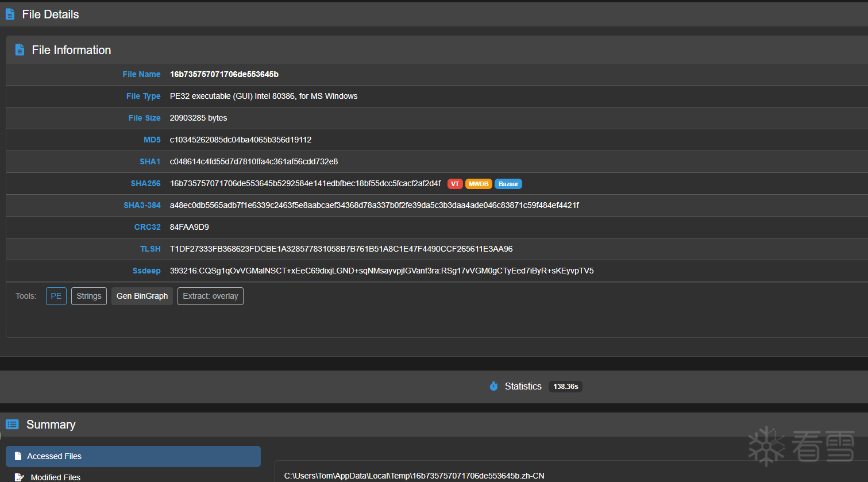Click the 138.36s statistics badge

coord(566,387)
